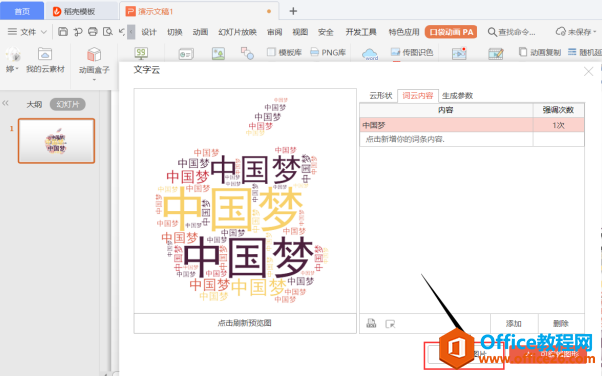Open the 视图 ribbon tab
602x376 pixels.
[300, 32]
